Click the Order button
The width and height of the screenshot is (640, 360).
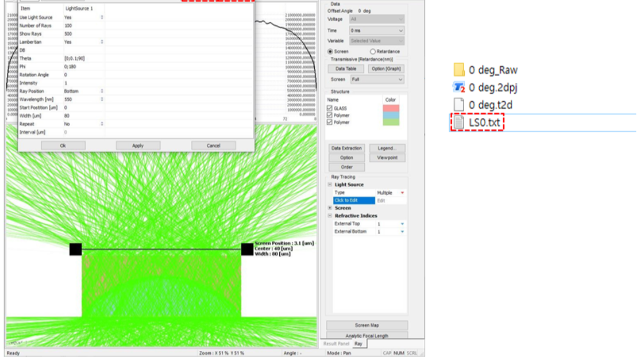tap(347, 167)
